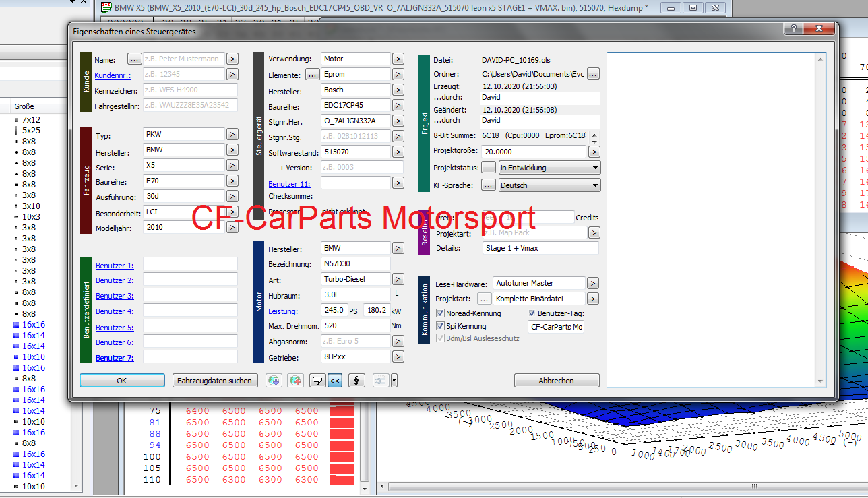868x498 pixels.
Task: Click the > button in the Benutzer 11 row
Action: click(x=398, y=183)
